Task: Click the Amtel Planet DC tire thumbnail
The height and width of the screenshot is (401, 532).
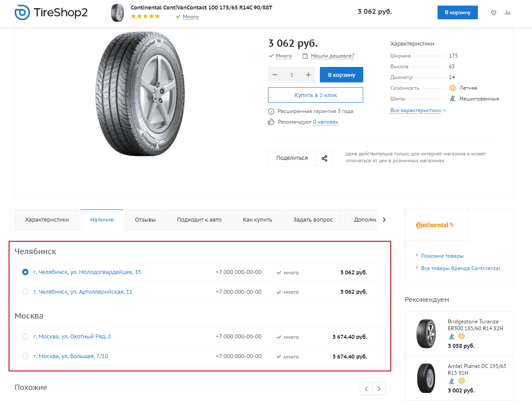Action: 426,378
